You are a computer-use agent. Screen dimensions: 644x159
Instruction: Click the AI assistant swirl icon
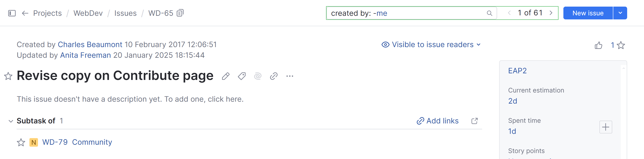coord(258,76)
